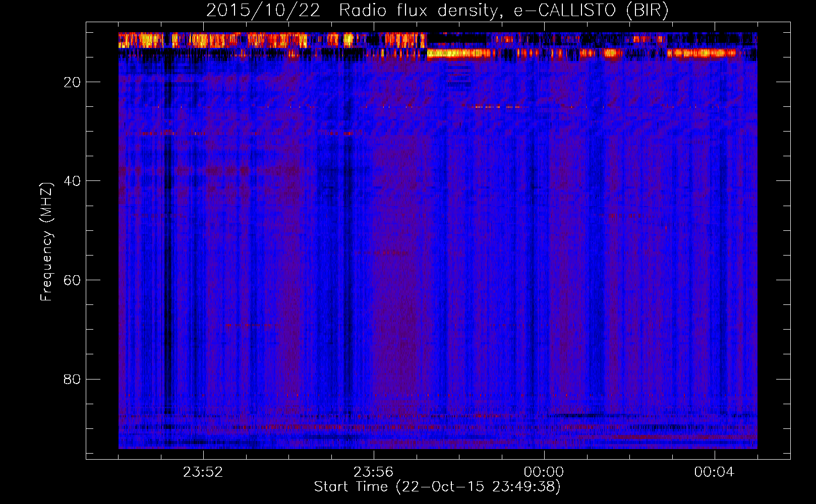
Task: Click the '23:52' time tick label
Action: [203, 472]
